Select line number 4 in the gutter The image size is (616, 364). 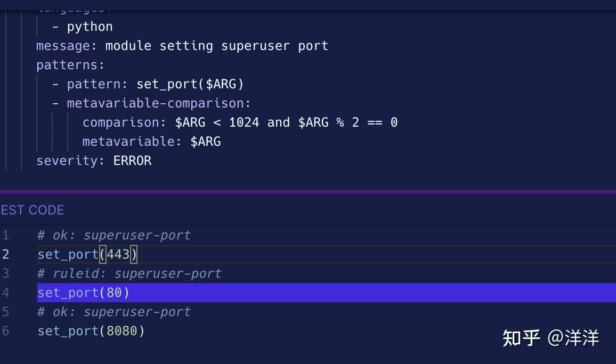coord(5,293)
